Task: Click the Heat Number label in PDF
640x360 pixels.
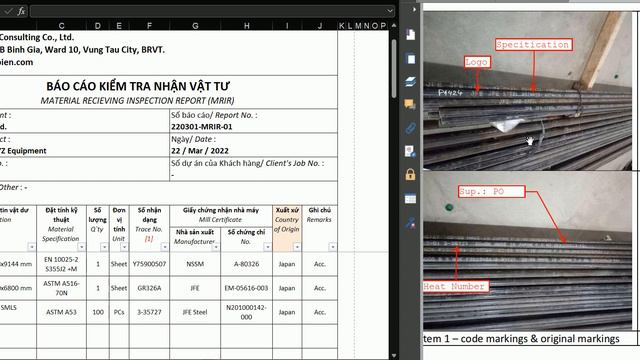Action: (455, 287)
